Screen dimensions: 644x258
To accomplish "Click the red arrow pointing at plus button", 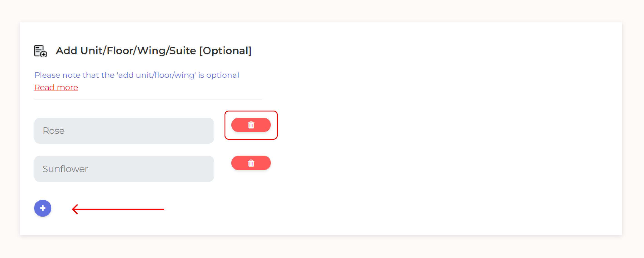I will click(117, 209).
